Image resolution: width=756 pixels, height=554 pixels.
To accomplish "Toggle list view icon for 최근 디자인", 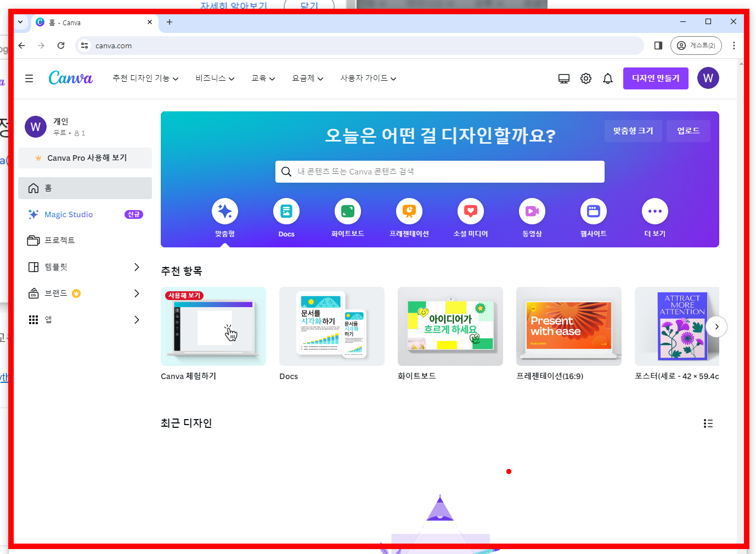I will pyautogui.click(x=708, y=423).
